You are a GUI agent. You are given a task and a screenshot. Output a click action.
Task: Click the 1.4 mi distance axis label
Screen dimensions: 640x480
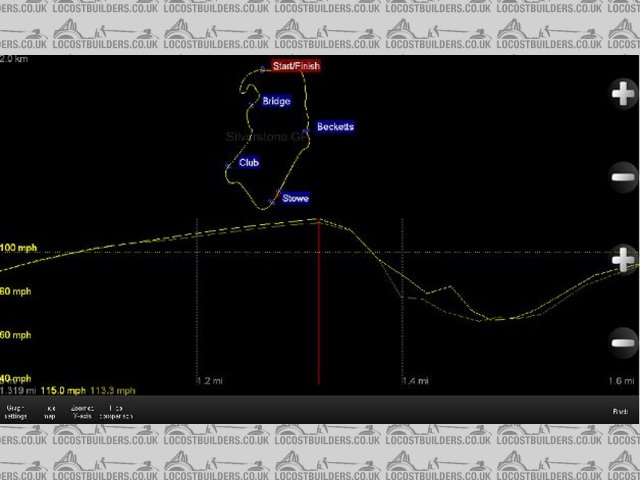[414, 381]
